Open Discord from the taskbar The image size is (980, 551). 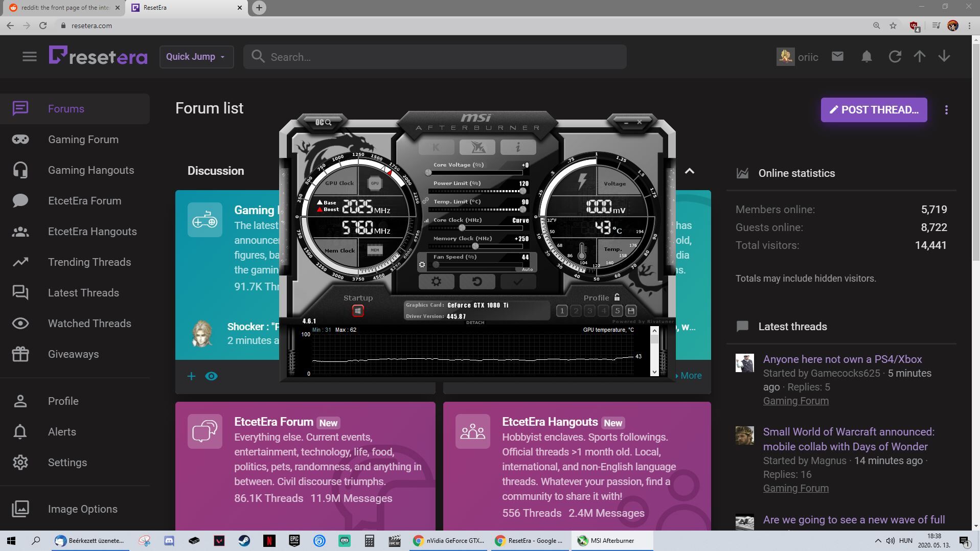click(x=169, y=541)
